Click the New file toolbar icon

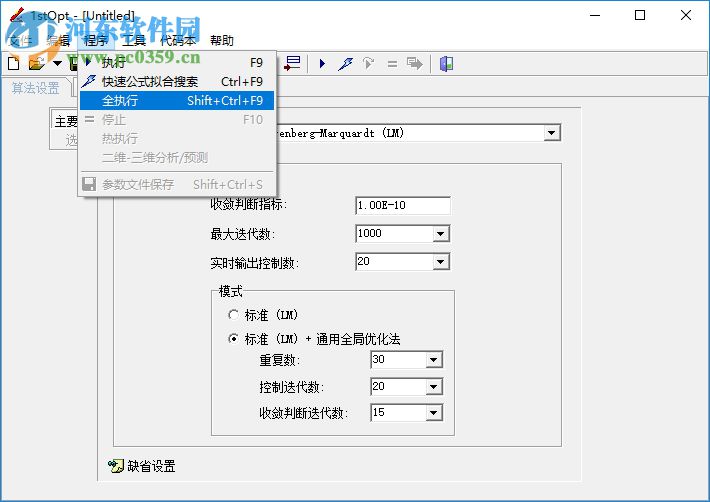[x=14, y=64]
